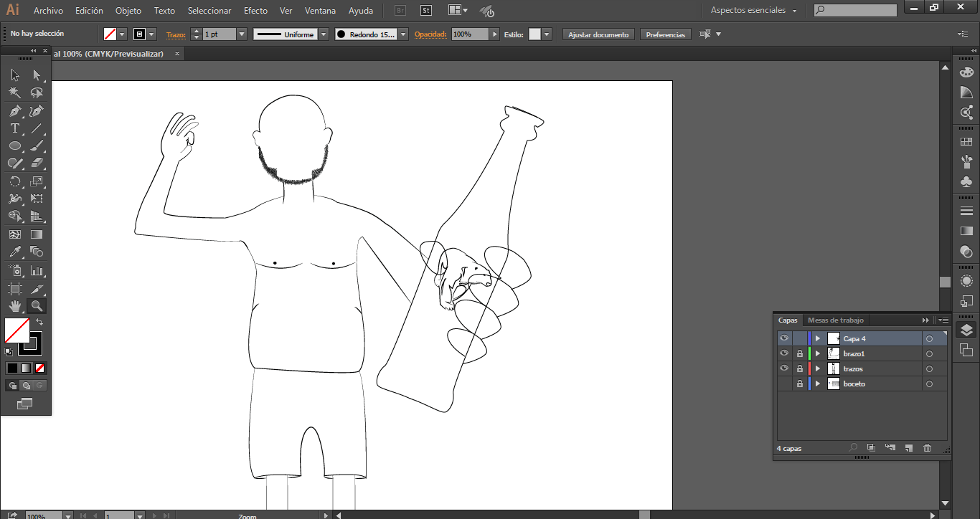Click the Preferencias button
980x519 pixels.
pyautogui.click(x=666, y=34)
